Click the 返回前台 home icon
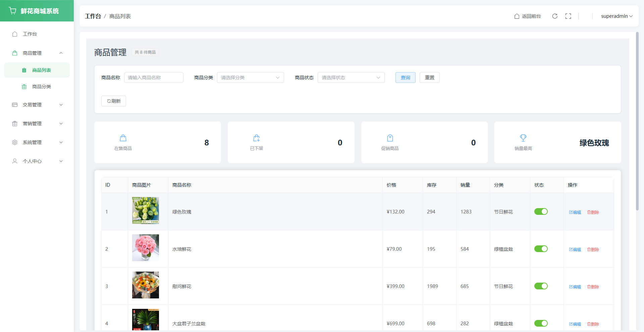 coord(517,16)
